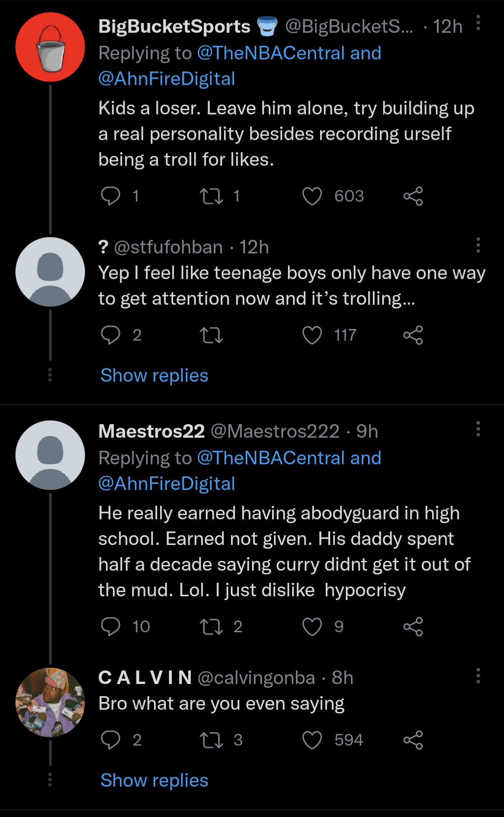
Task: Open more options on @stfufohban tweet
Action: point(478,245)
